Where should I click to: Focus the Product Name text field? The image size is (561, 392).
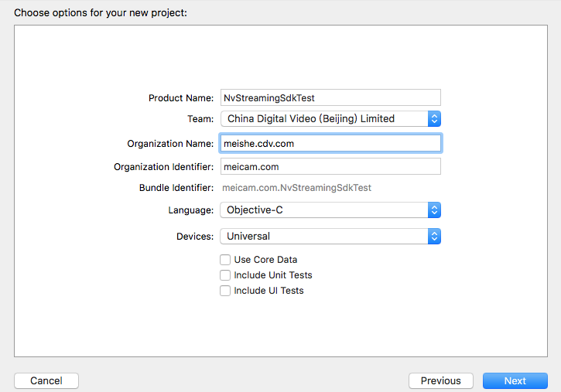(330, 97)
